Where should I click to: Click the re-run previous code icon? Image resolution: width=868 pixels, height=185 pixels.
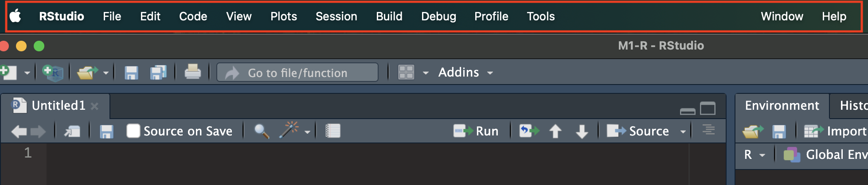[x=529, y=131]
